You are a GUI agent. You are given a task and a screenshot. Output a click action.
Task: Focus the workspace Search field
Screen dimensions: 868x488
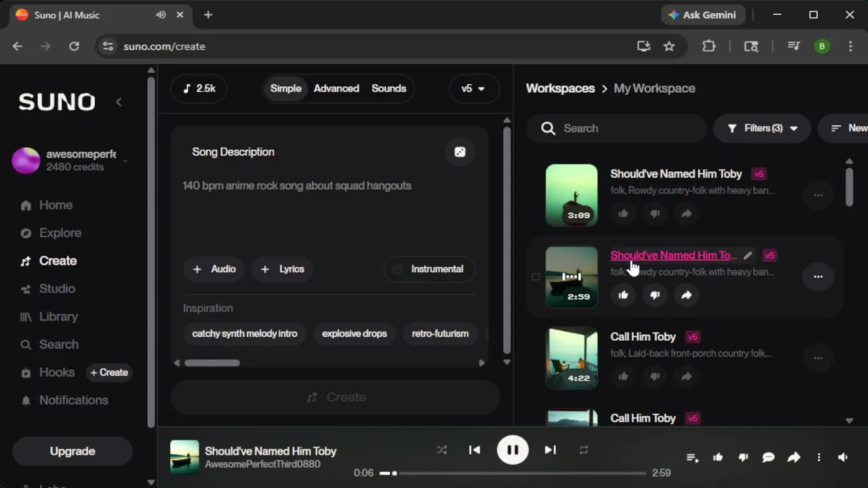click(618, 128)
